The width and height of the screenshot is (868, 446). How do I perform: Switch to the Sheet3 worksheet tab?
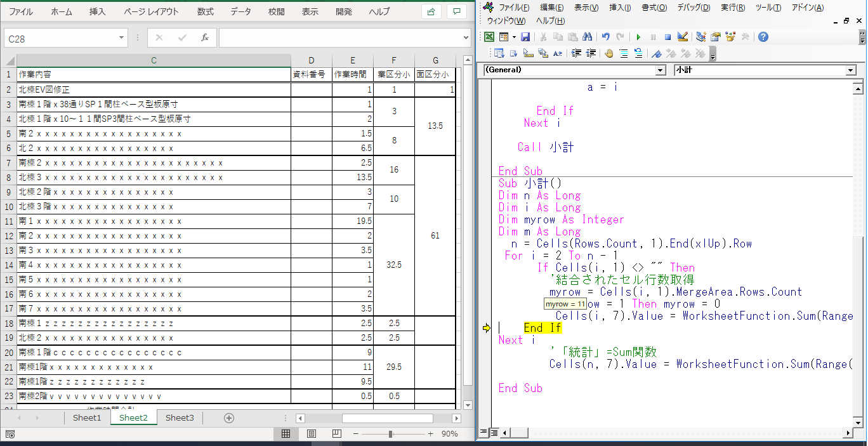(x=180, y=417)
